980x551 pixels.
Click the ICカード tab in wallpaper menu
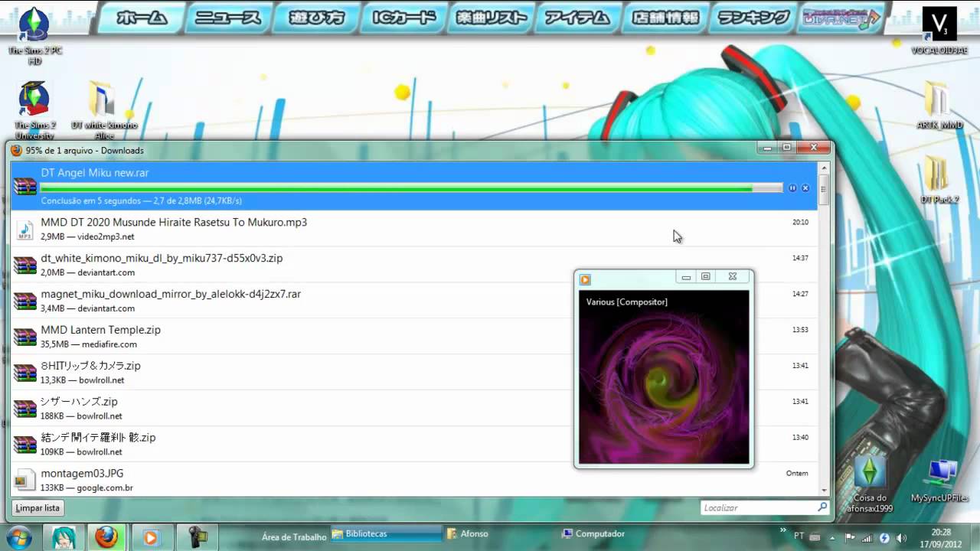[x=404, y=18]
